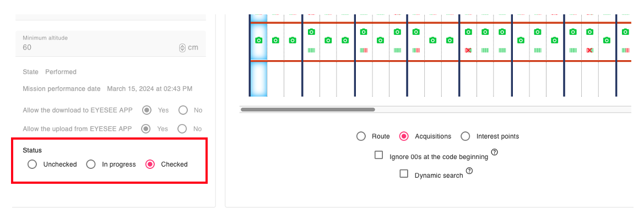Tick Ignore 00s at the code beginning

378,155
